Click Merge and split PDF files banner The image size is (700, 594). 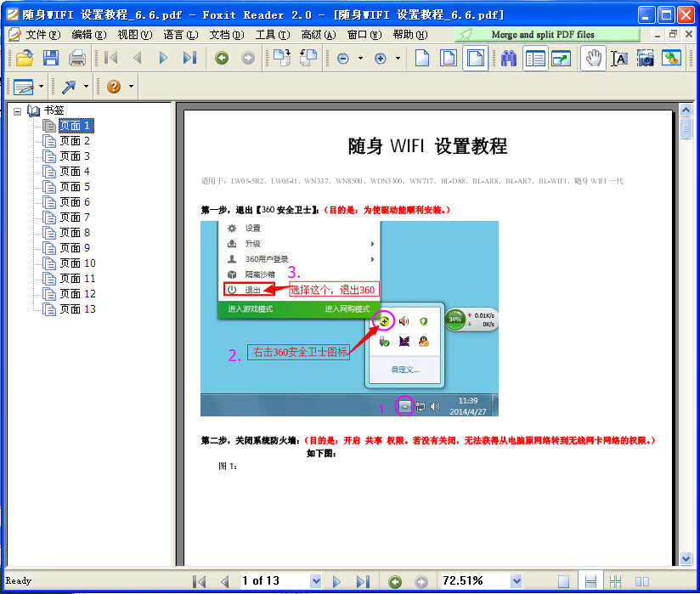click(x=547, y=34)
